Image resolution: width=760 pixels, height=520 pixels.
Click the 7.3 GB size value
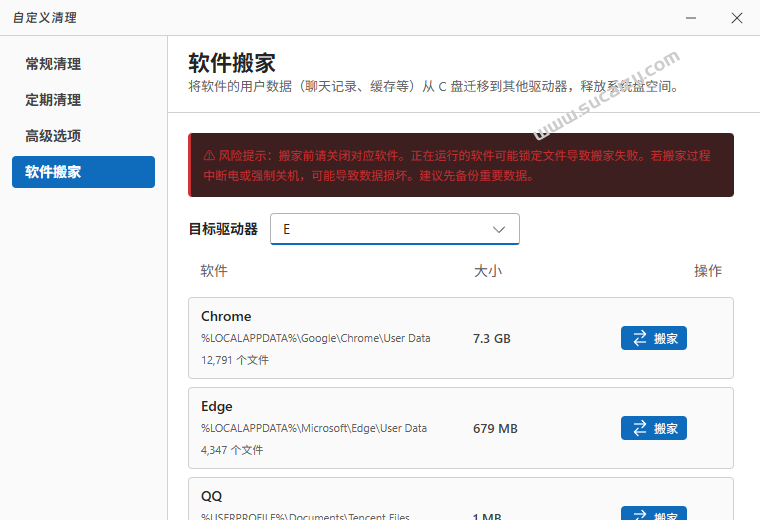tap(491, 339)
